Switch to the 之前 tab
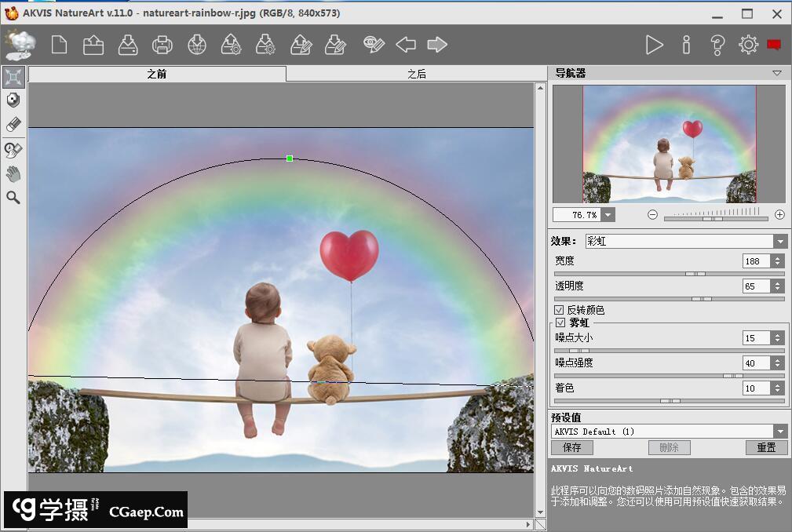Screen dimensions: 792x532 coord(157,74)
